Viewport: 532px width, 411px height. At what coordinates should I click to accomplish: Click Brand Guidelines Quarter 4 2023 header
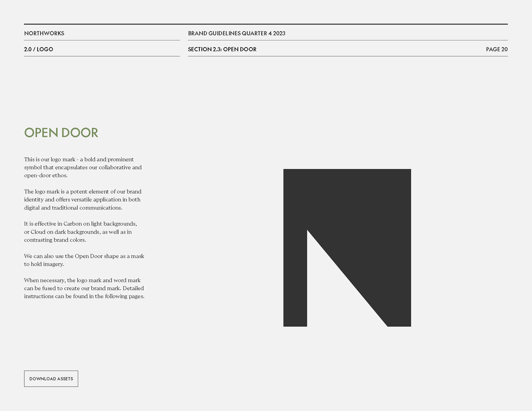tap(237, 33)
